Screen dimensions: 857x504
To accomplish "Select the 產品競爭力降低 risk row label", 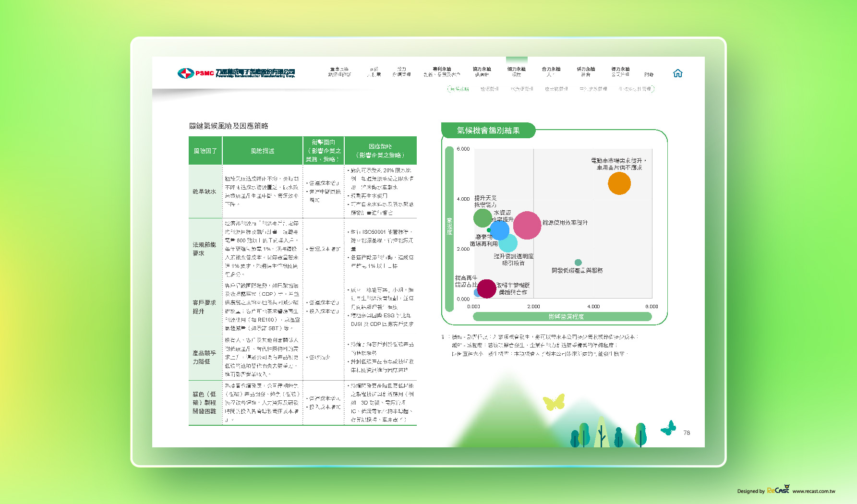I will [205, 357].
